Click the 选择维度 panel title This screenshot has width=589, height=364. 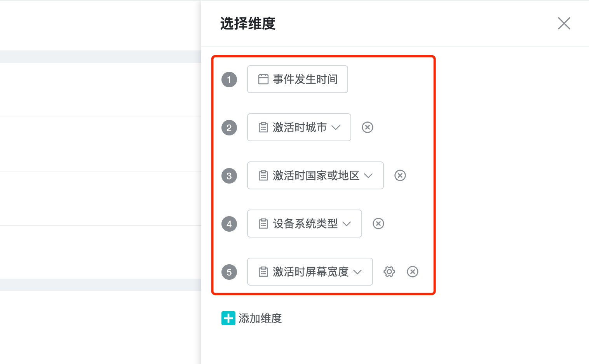click(x=247, y=24)
